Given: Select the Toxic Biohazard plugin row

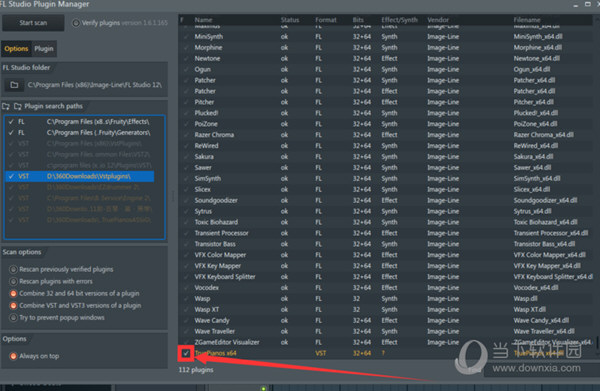Looking at the screenshot, I should (x=386, y=222).
